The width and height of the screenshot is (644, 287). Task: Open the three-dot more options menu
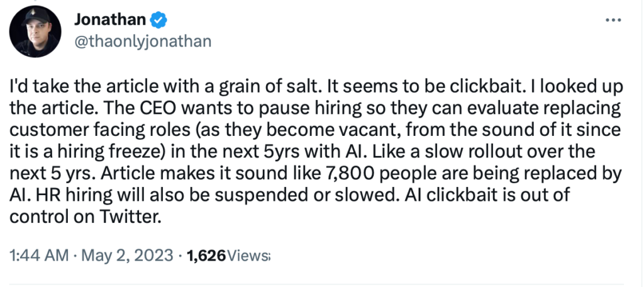613,20
